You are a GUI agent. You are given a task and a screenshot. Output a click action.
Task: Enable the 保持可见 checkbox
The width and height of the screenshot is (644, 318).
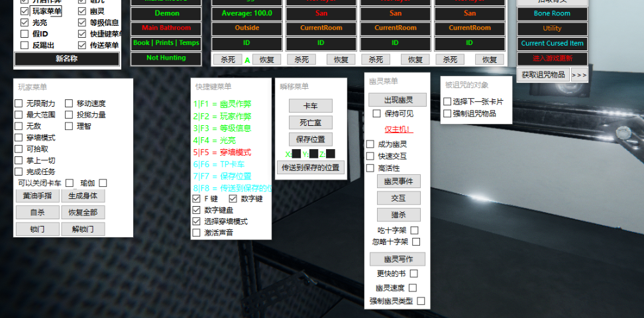click(x=376, y=113)
